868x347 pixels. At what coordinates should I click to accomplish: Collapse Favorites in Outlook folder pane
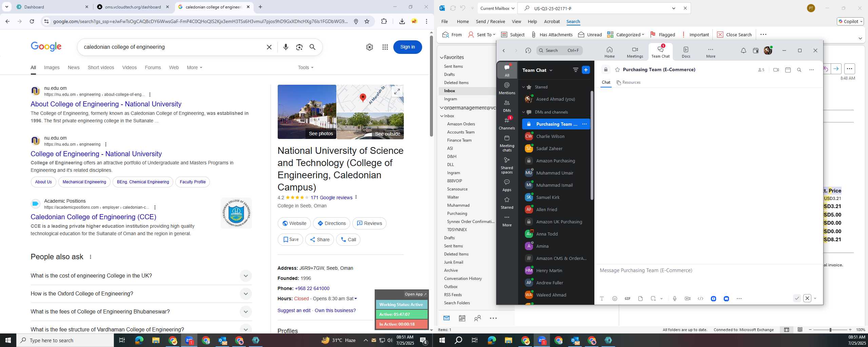click(x=442, y=58)
